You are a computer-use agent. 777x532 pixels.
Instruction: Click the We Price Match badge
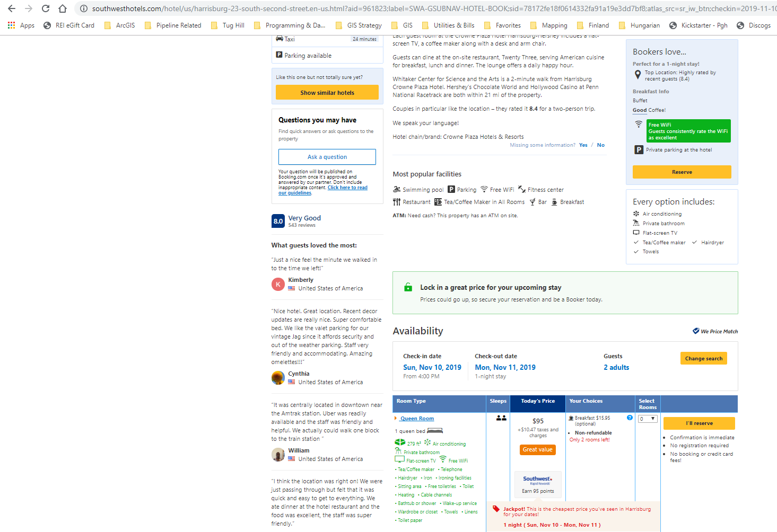coord(715,331)
